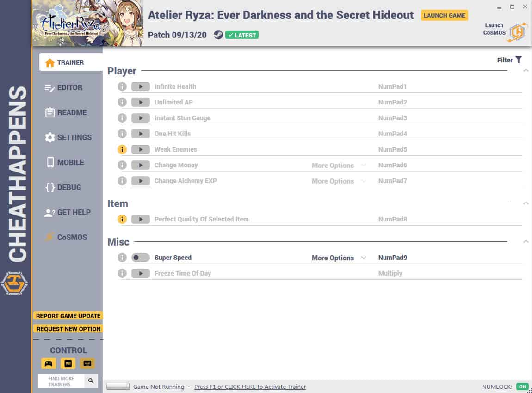The image size is (532, 393).
Task: Toggle the Super Speed switch
Action: click(x=141, y=258)
